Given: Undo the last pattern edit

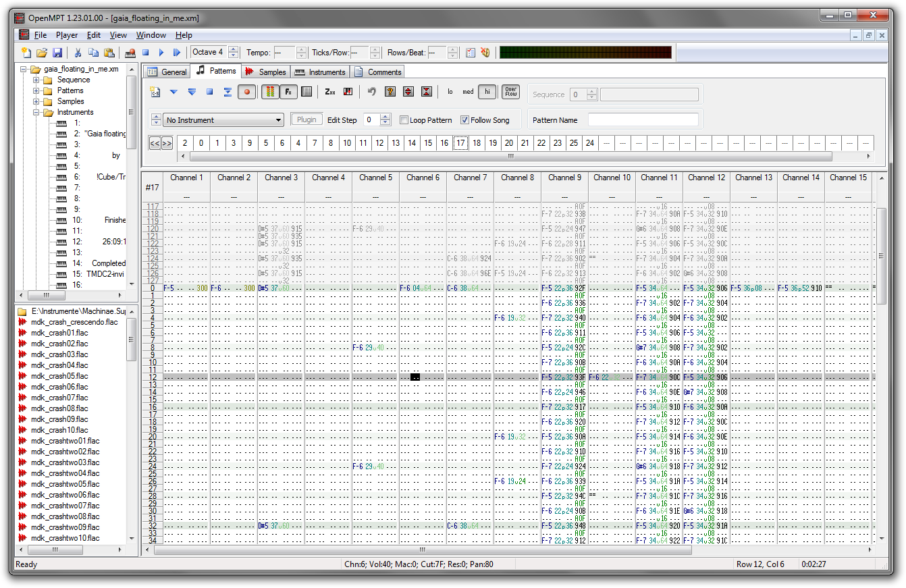Looking at the screenshot, I should pyautogui.click(x=371, y=92).
